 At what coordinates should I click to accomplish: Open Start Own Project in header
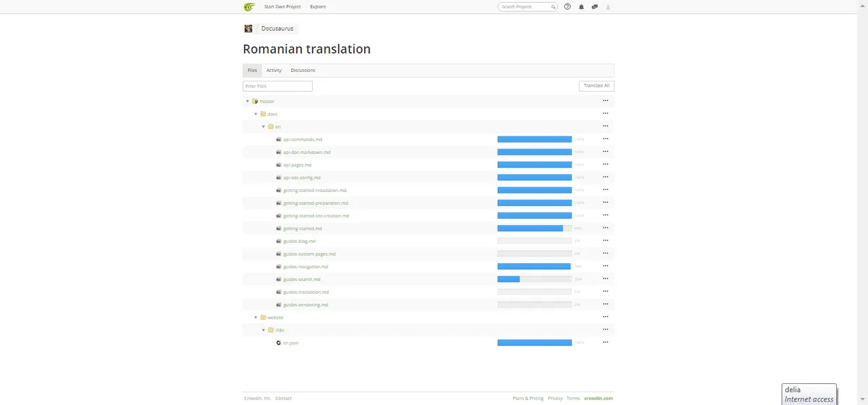pos(283,7)
